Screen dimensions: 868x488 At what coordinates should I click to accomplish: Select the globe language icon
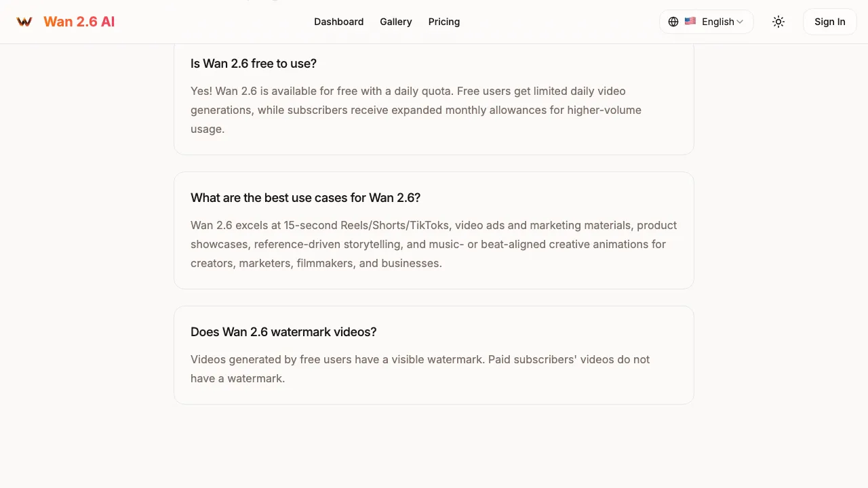coord(673,22)
